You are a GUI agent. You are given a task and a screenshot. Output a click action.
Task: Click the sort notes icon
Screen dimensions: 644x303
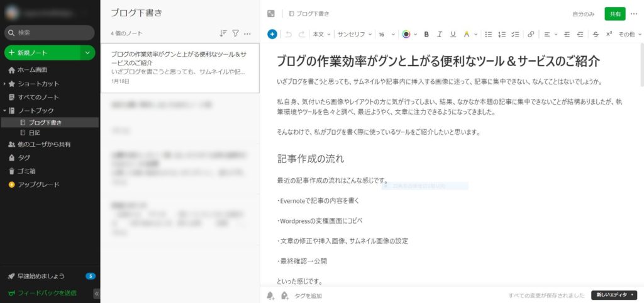(223, 33)
